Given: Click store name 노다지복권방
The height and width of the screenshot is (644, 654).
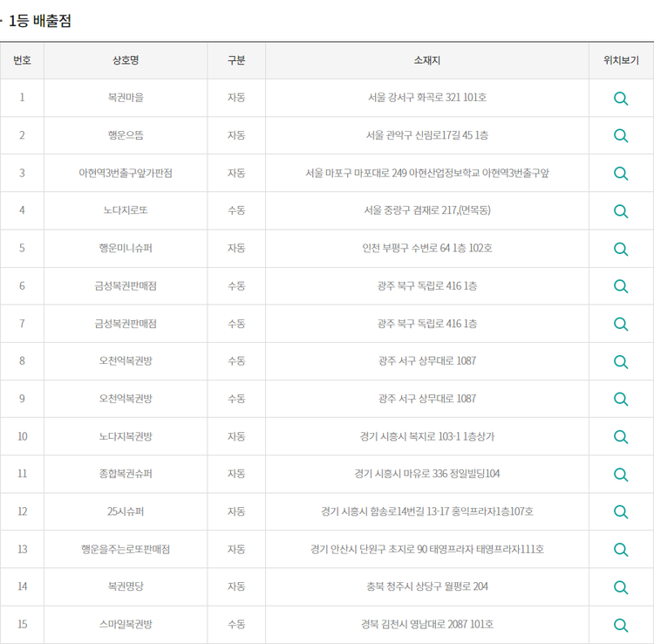Looking at the screenshot, I should click(x=126, y=436).
